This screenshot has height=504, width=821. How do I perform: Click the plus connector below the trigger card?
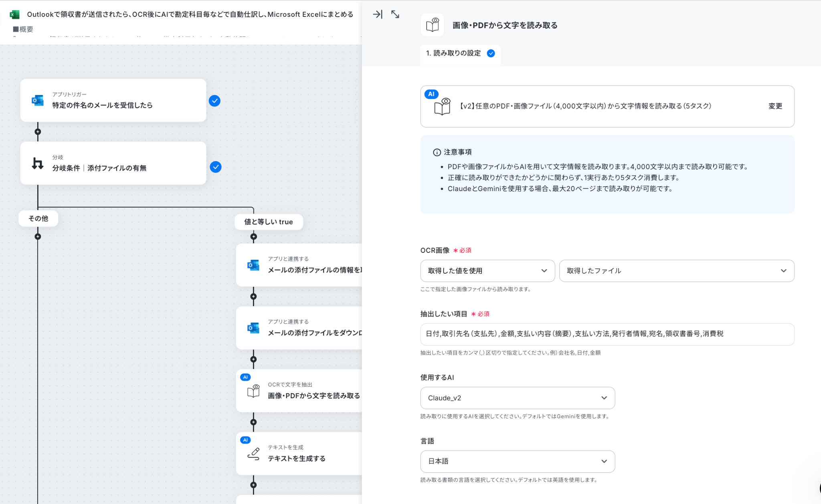38,132
